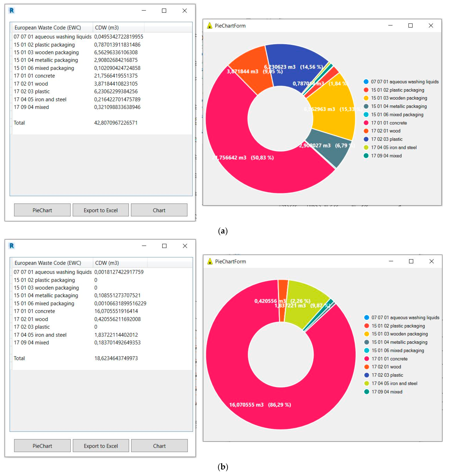Image resolution: width=449 pixels, height=476 pixels.
Task: Maximize the top PieChartForm window
Action: [x=410, y=25]
